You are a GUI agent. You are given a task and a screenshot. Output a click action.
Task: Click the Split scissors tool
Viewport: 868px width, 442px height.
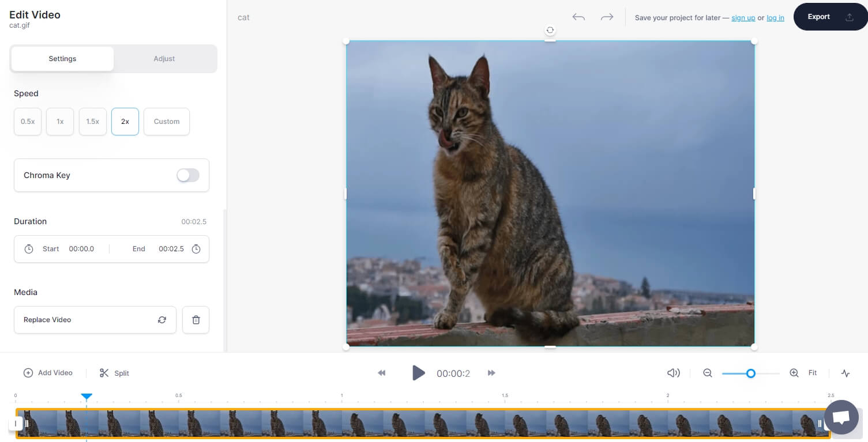(x=114, y=373)
